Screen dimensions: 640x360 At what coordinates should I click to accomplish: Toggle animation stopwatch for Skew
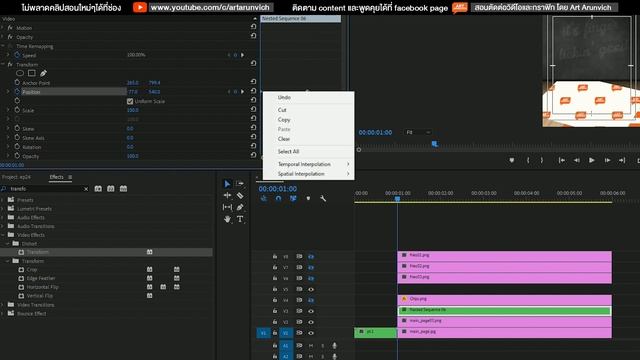tap(17, 128)
